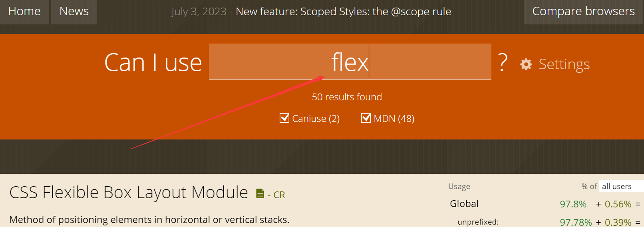644x227 pixels.
Task: Click the question mark after search box
Action: pos(503,62)
